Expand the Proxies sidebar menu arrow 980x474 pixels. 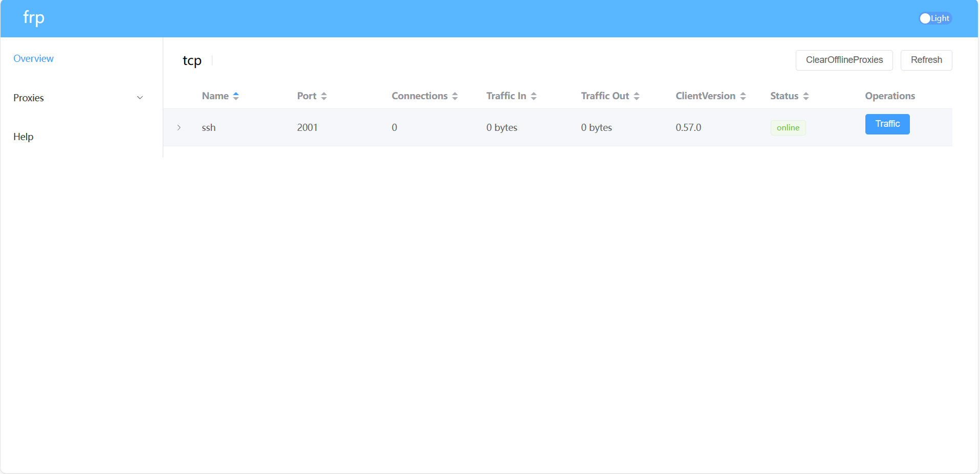coord(140,98)
